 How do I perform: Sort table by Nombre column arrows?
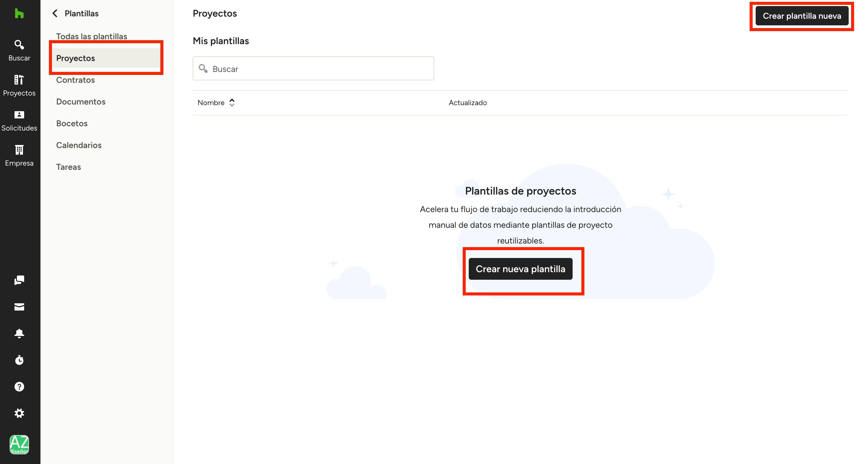click(232, 102)
